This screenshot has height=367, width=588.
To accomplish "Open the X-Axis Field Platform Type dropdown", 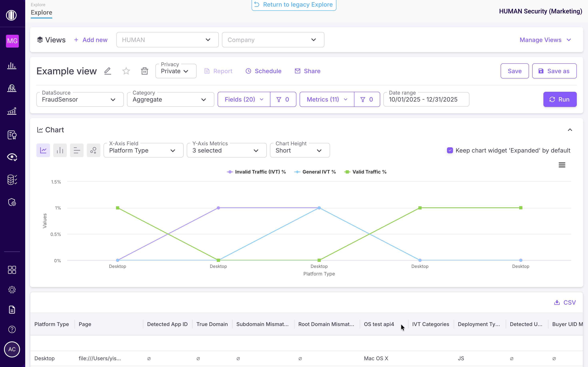I will [143, 151].
